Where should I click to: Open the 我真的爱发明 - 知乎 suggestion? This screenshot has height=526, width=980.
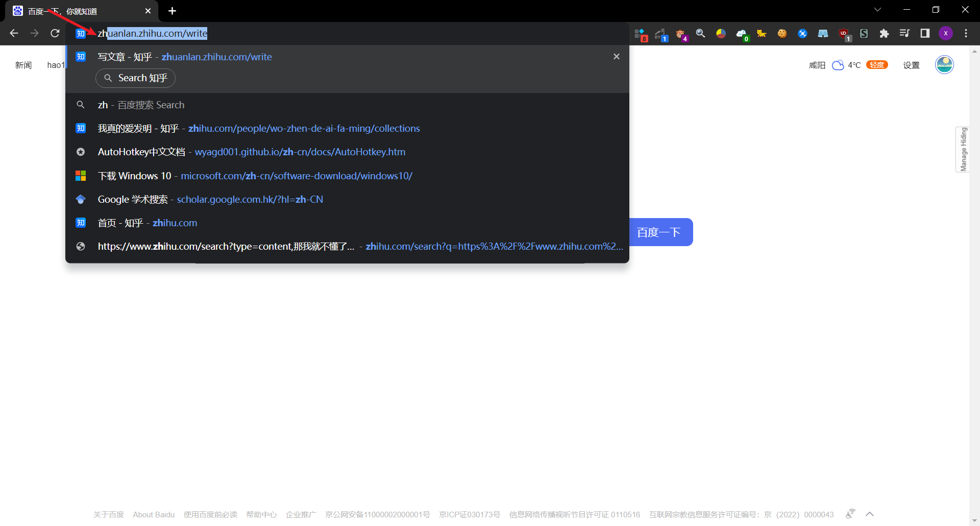tap(347, 128)
